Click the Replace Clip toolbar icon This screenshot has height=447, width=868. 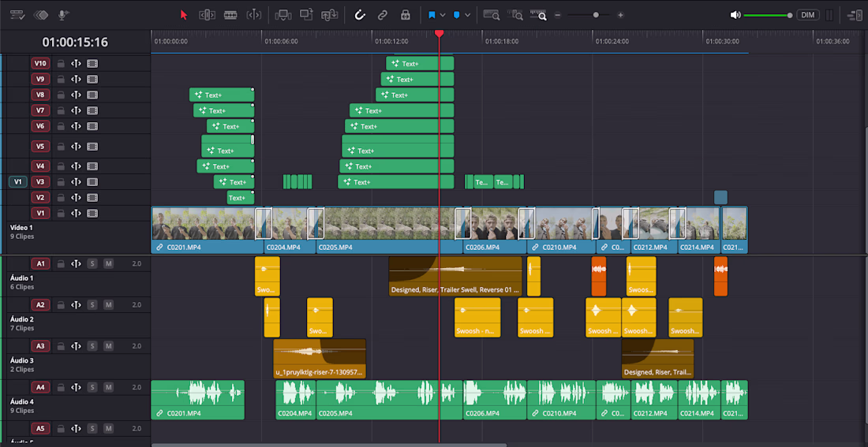click(330, 15)
